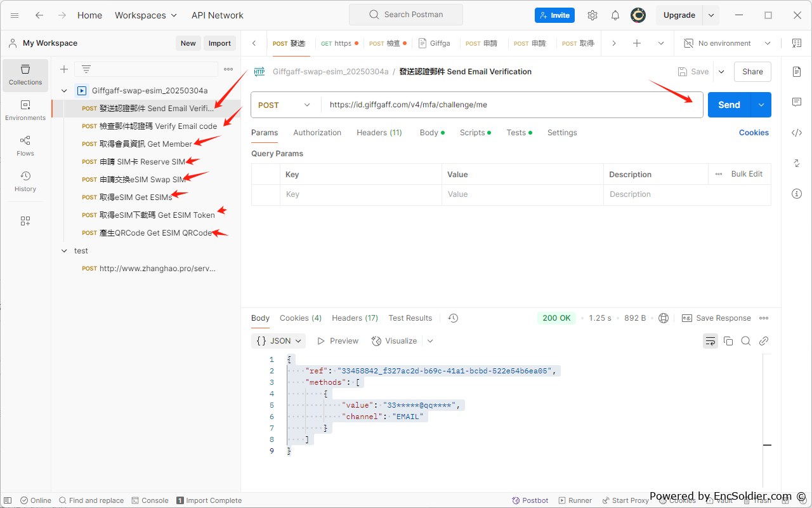Copy the response body with the copy icon

point(728,341)
